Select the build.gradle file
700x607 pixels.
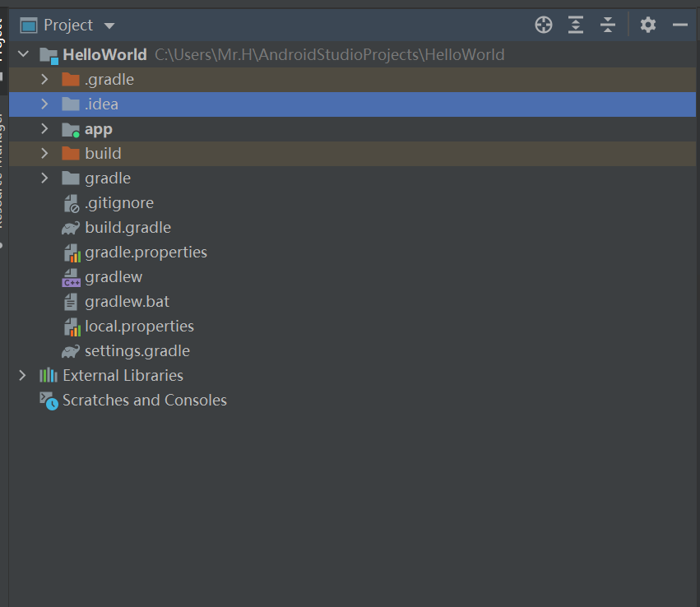tap(127, 228)
